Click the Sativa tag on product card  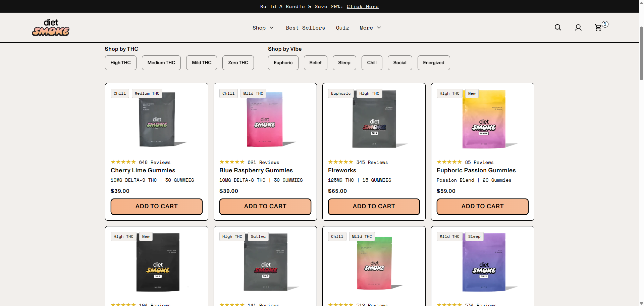click(258, 237)
